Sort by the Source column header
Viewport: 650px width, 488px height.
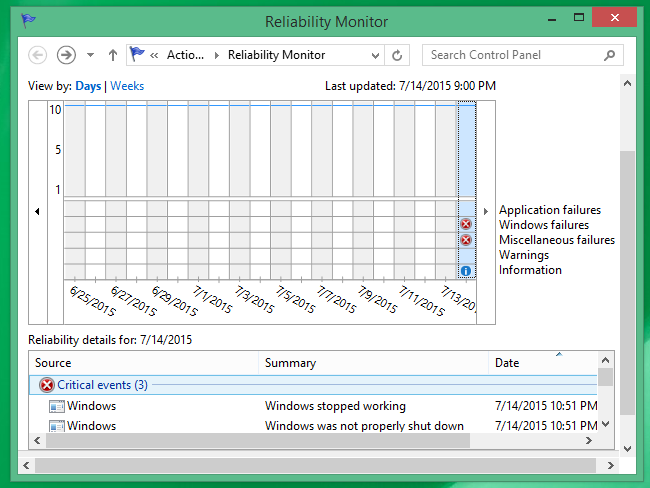(53, 363)
